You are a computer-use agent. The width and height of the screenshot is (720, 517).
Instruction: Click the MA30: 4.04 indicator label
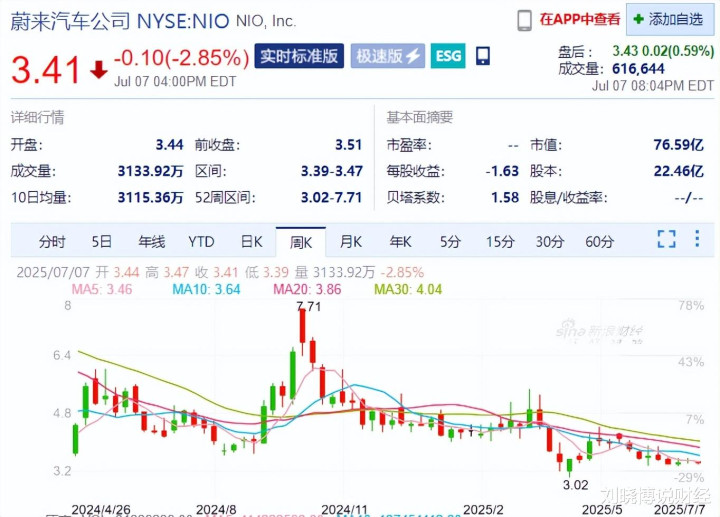(x=408, y=289)
